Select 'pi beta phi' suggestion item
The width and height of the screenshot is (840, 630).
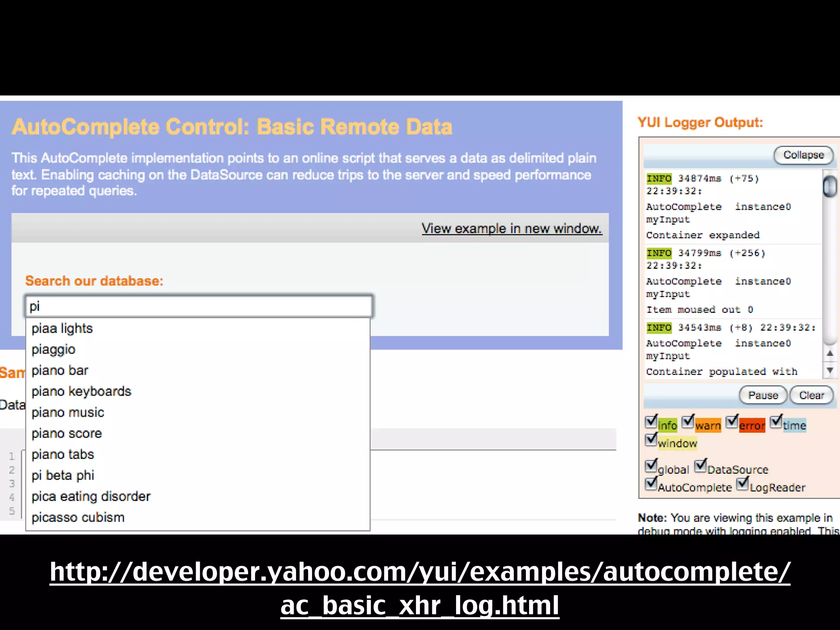pos(63,475)
